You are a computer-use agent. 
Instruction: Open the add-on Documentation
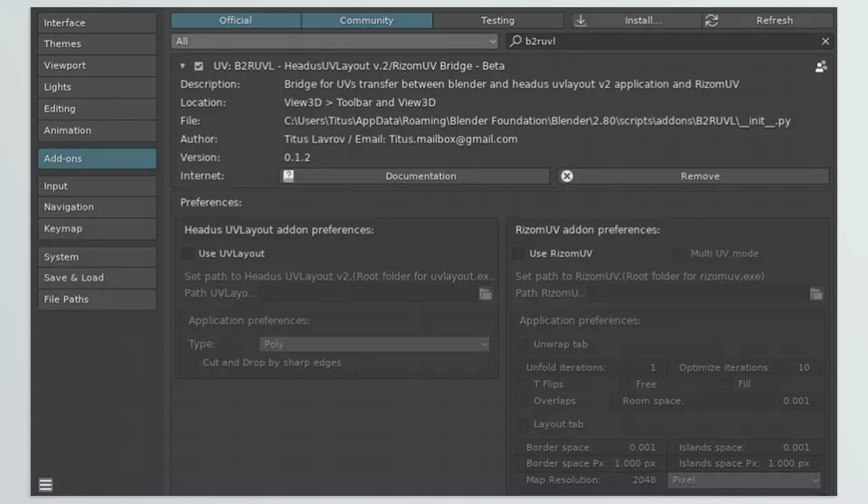coord(415,176)
